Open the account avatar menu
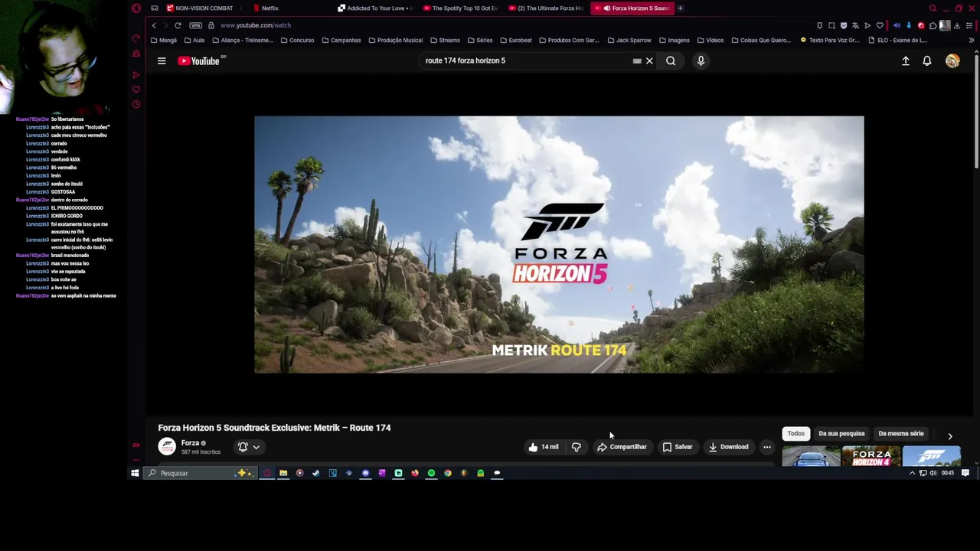This screenshot has width=980, height=551. coord(952,60)
